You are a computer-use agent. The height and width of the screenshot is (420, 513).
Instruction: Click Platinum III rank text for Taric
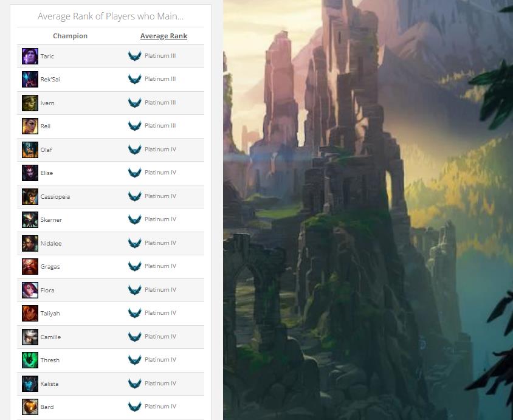coord(160,56)
